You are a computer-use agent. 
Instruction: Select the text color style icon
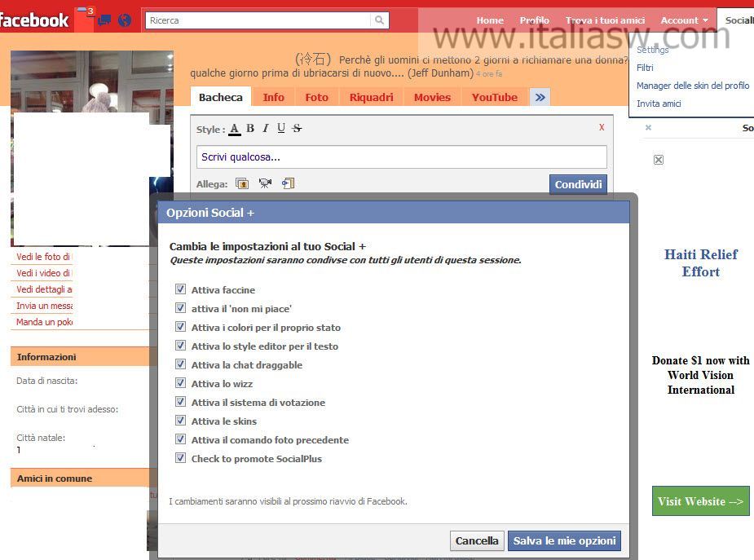234,129
